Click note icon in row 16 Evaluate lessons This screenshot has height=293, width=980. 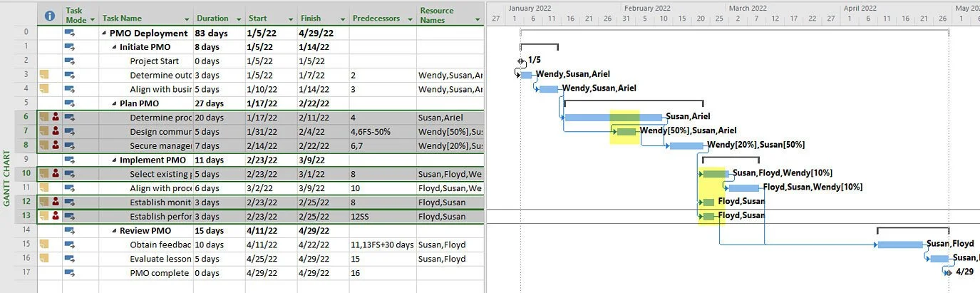pyautogui.click(x=44, y=258)
